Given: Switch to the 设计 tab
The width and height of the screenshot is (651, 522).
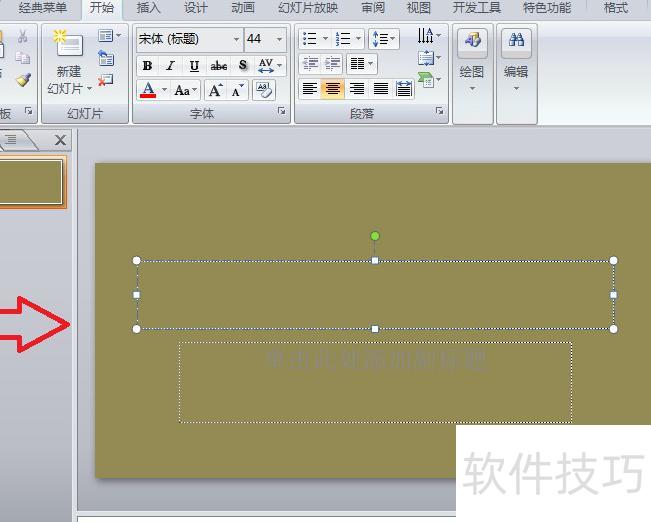Looking at the screenshot, I should [x=196, y=7].
